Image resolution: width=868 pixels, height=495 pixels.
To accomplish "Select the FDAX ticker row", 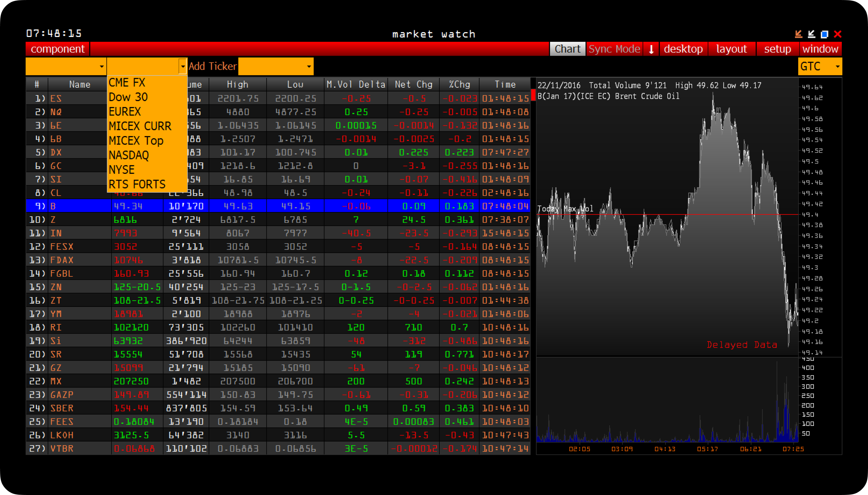I will click(278, 260).
